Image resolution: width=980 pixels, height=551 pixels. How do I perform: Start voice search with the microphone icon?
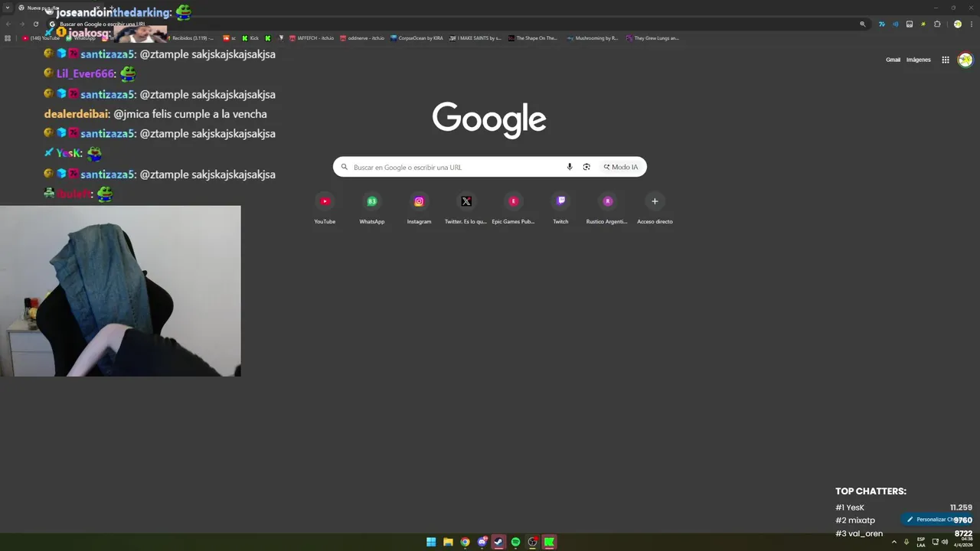click(570, 167)
